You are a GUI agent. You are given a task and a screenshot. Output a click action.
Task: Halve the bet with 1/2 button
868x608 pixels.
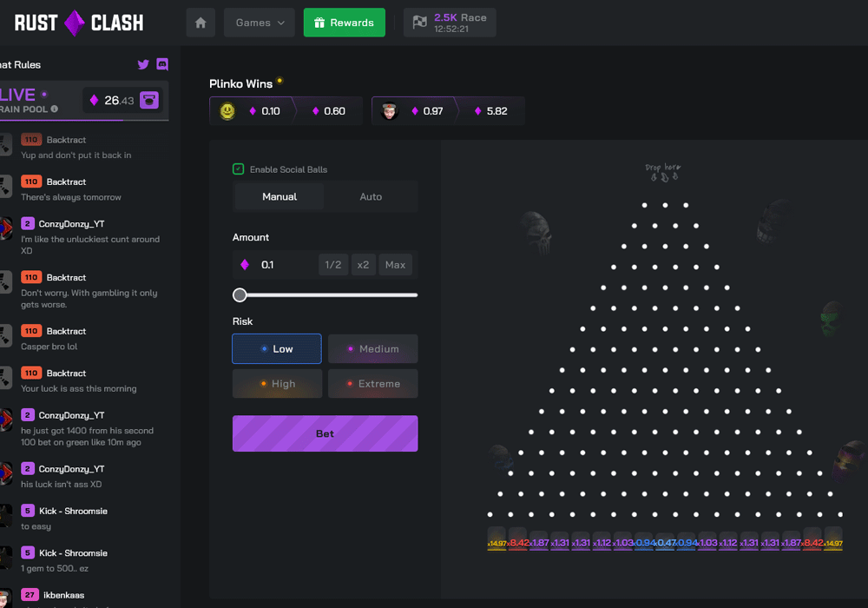(x=333, y=265)
